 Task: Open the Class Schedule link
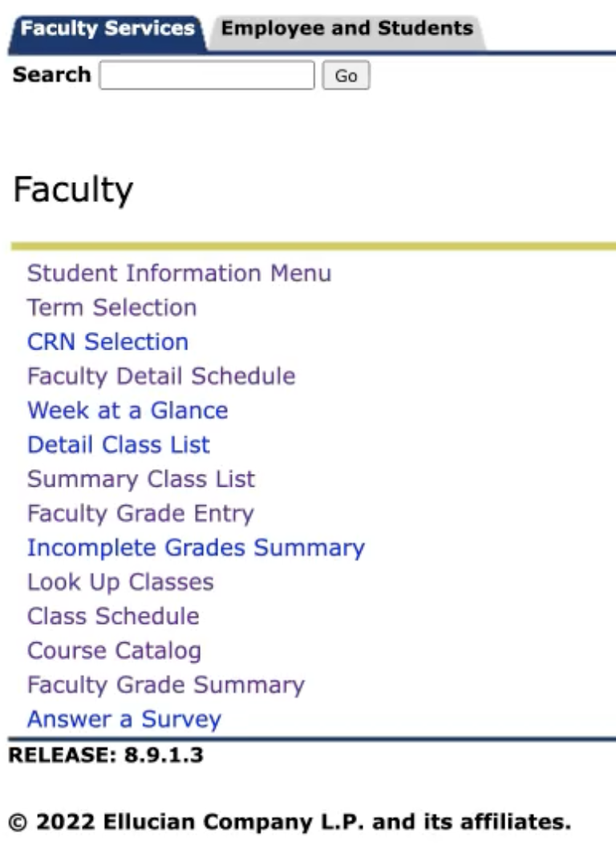[x=113, y=617]
